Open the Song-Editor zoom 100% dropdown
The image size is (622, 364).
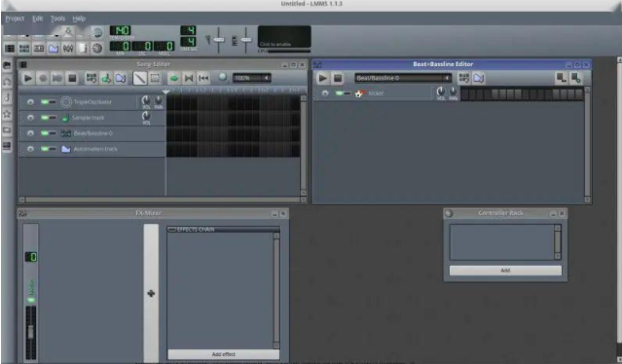(x=251, y=78)
